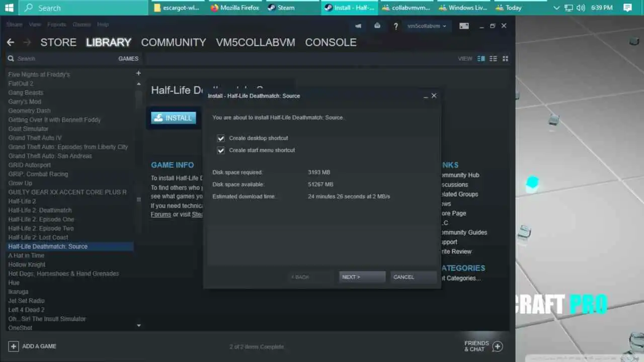
Task: Go forward with the Steam forward arrow
Action: tap(27, 43)
